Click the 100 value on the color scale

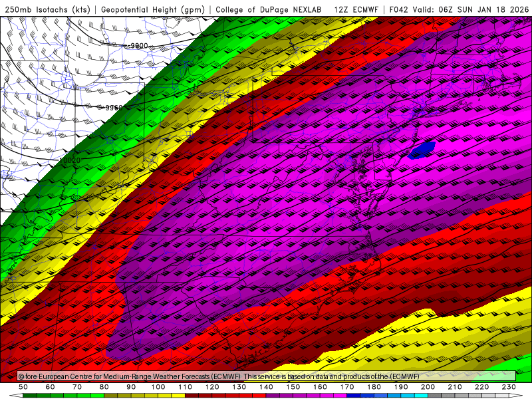pos(158,387)
